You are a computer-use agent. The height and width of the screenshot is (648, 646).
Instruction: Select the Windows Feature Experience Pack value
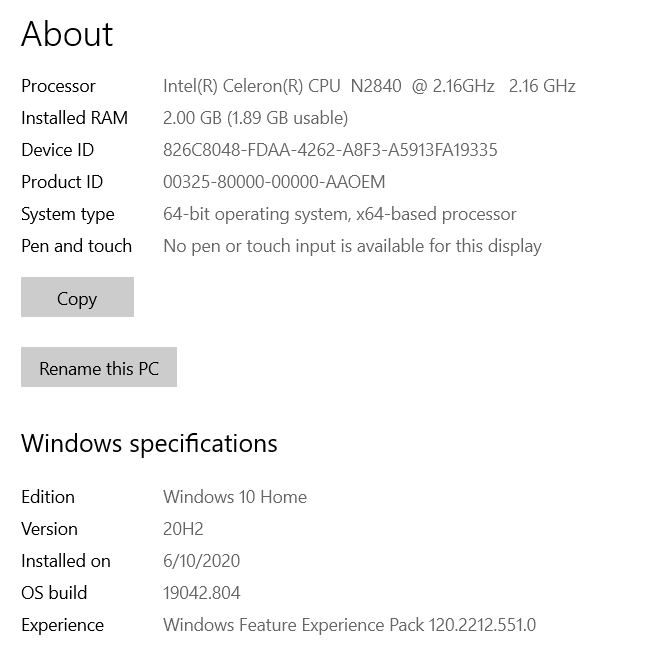pos(350,625)
